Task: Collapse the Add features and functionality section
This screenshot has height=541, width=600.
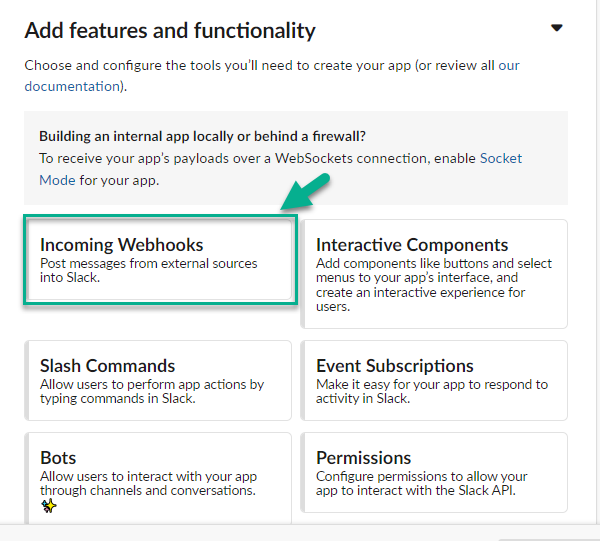Action: tap(557, 28)
